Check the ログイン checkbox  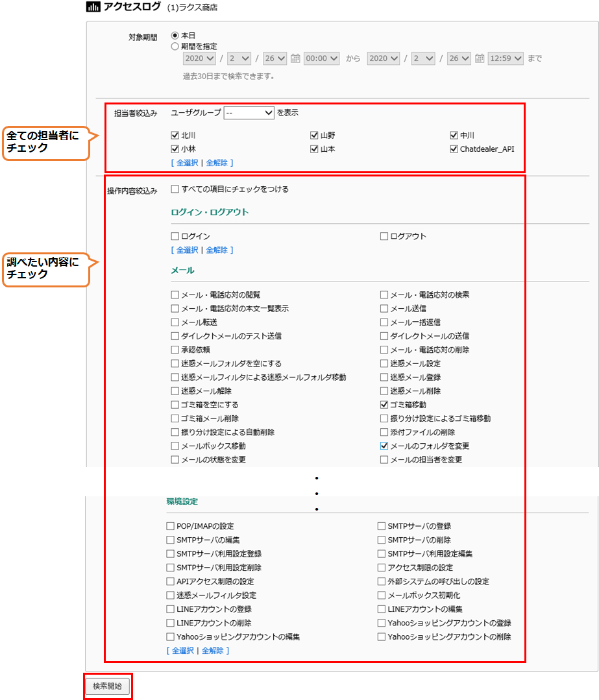click(175, 236)
